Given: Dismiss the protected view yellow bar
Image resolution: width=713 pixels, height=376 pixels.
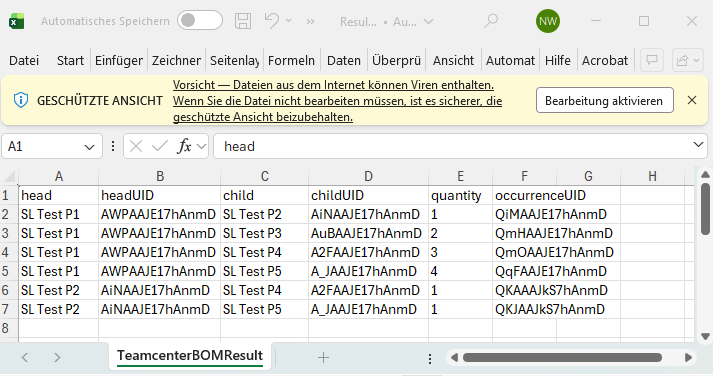Looking at the screenshot, I should (692, 100).
